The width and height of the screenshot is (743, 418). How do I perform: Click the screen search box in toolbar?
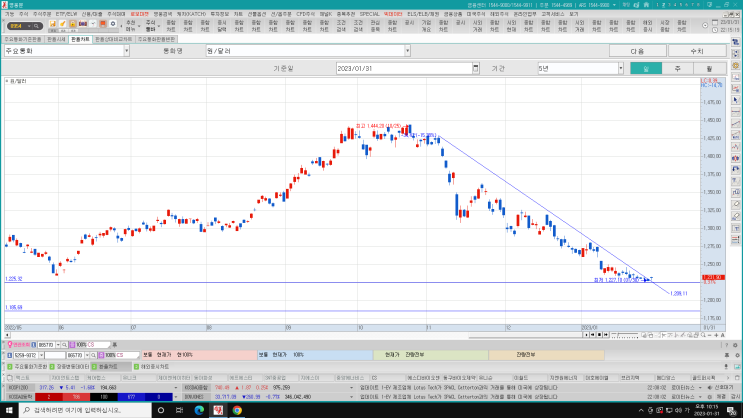point(25,26)
